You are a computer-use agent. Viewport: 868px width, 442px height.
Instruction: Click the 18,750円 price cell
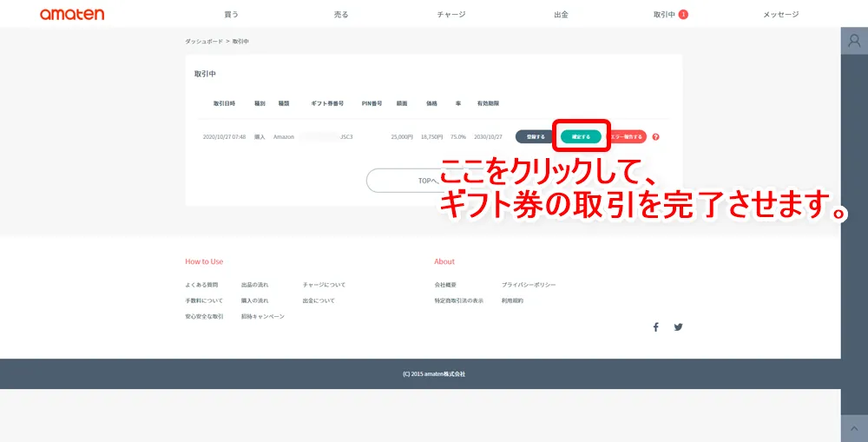pos(431,137)
